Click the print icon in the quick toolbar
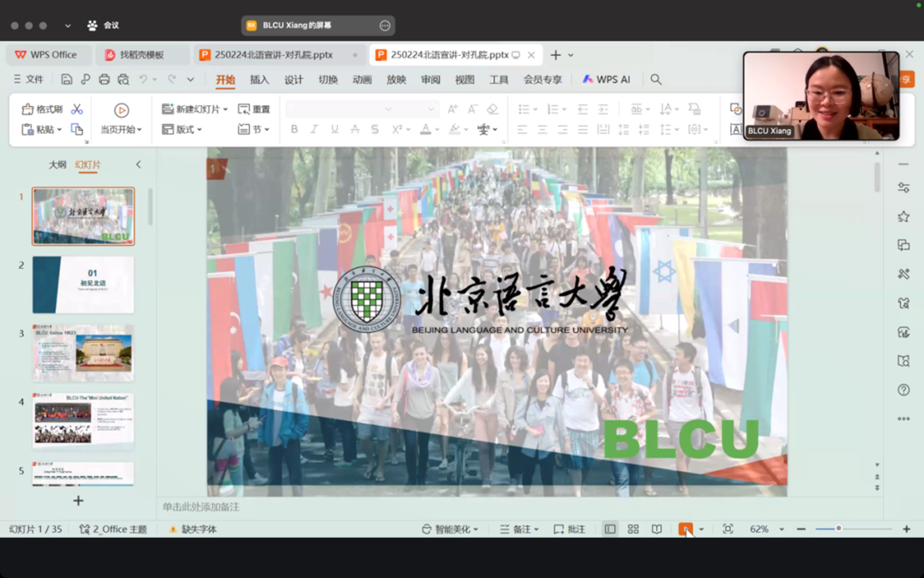Image resolution: width=924 pixels, height=578 pixels. tap(104, 79)
